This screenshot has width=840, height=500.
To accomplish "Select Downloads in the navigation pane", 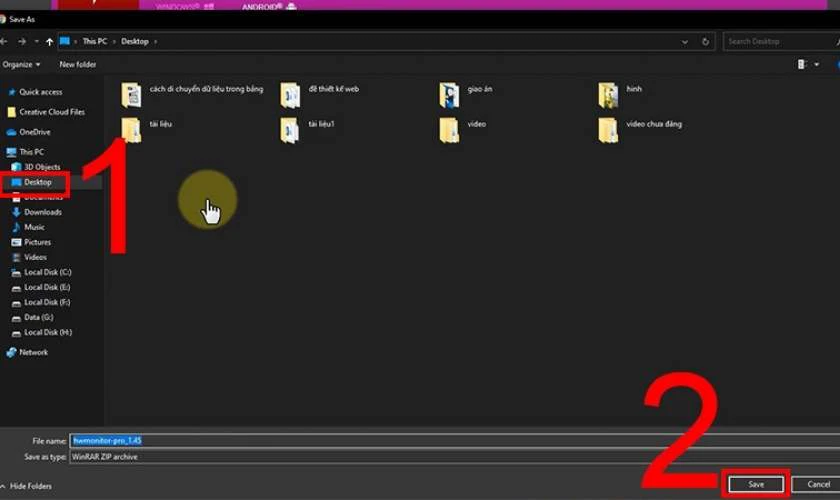I will (x=42, y=212).
